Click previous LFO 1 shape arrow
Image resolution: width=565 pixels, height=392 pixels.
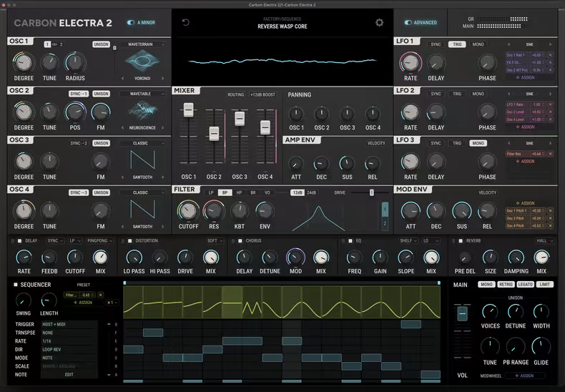click(508, 44)
